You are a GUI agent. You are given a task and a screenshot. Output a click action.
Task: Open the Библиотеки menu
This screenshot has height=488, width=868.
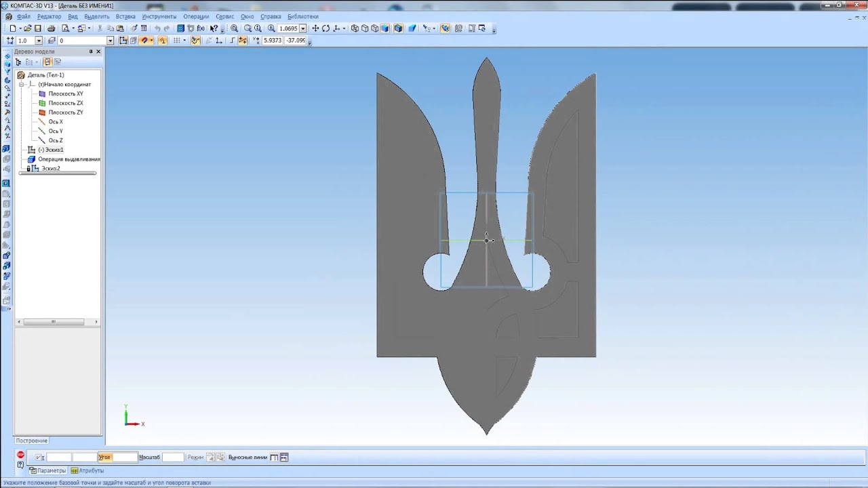tap(303, 16)
